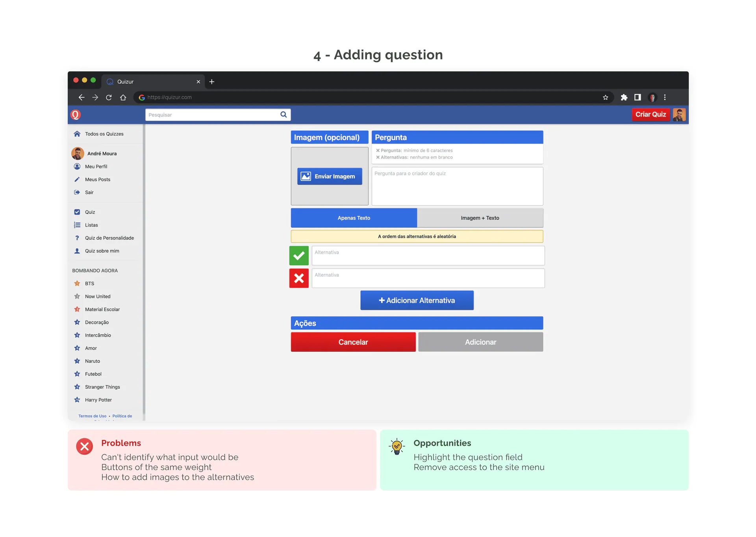The height and width of the screenshot is (537, 756).
Task: Go to the browser home icon
Action: tap(123, 97)
